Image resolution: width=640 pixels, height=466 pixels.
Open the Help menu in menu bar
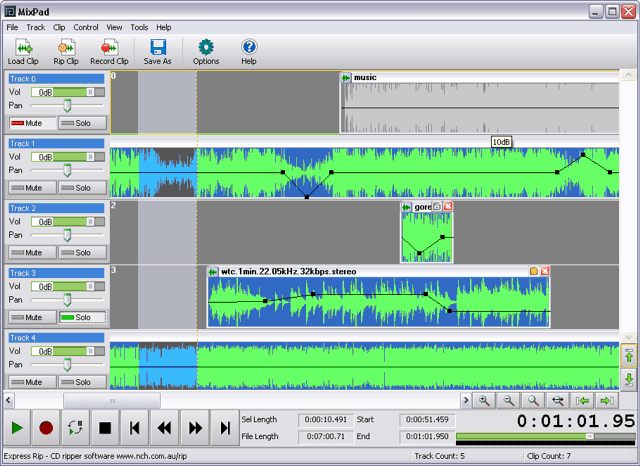[x=164, y=27]
